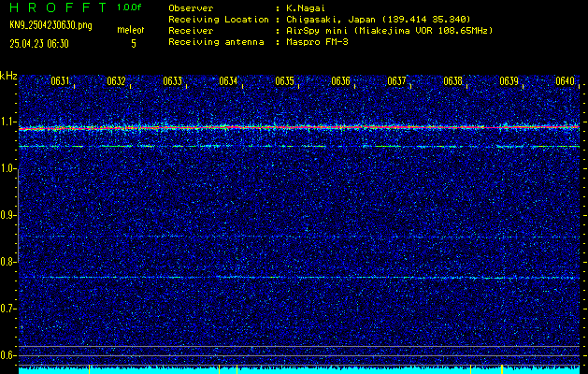Image resolution: width=588 pixels, height=374 pixels.
Task: Click the HROFFT title text
Action: click(x=58, y=7)
